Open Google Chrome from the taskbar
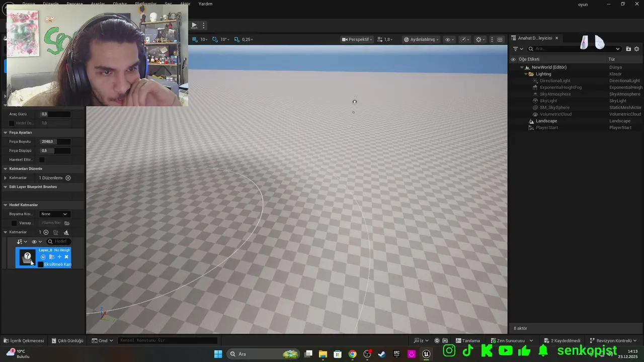The height and width of the screenshot is (362, 644). [352, 354]
